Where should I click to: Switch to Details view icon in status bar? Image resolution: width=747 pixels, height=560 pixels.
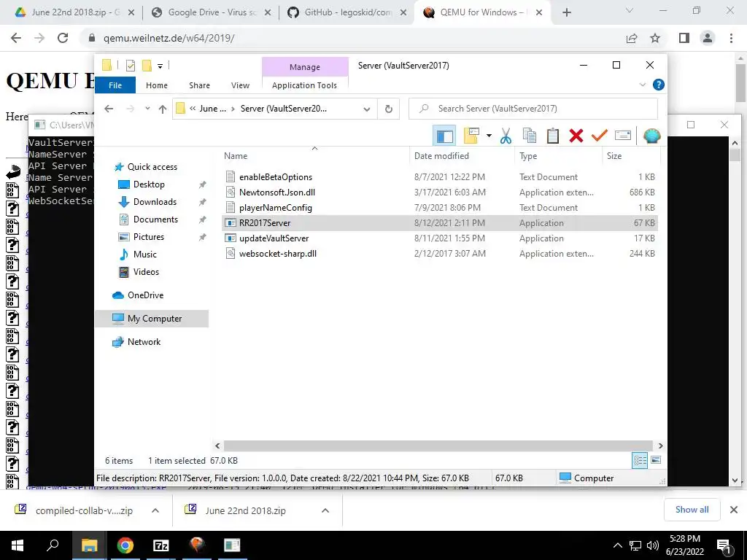640,460
